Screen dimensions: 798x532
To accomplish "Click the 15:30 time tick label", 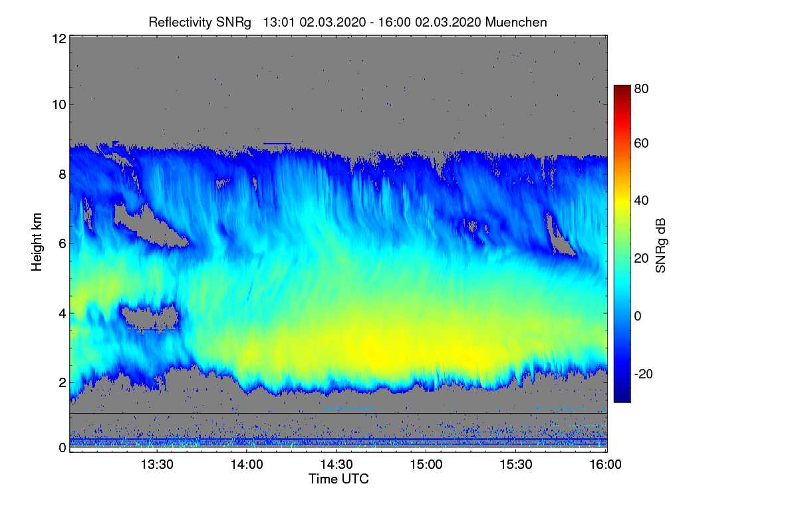I will click(516, 465).
